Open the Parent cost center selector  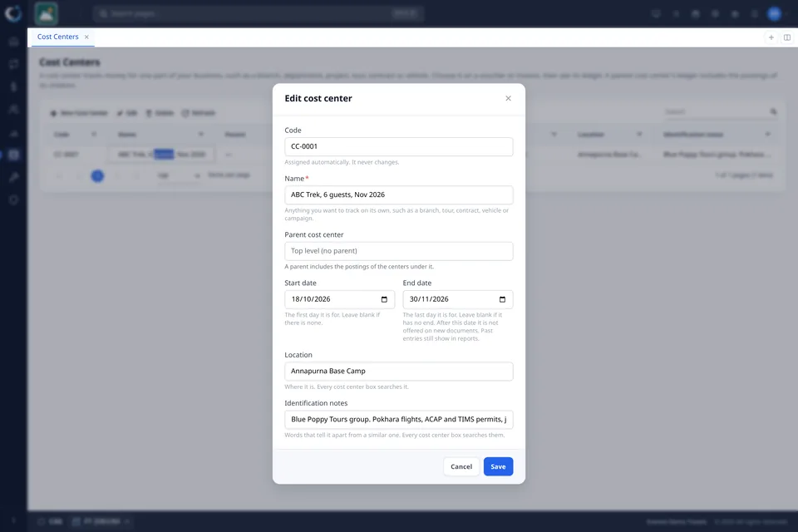click(x=398, y=251)
